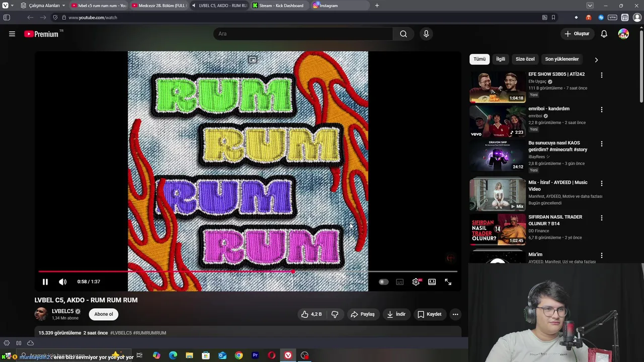Open status bar settings gear
The width and height of the screenshot is (644, 362).
(7, 343)
